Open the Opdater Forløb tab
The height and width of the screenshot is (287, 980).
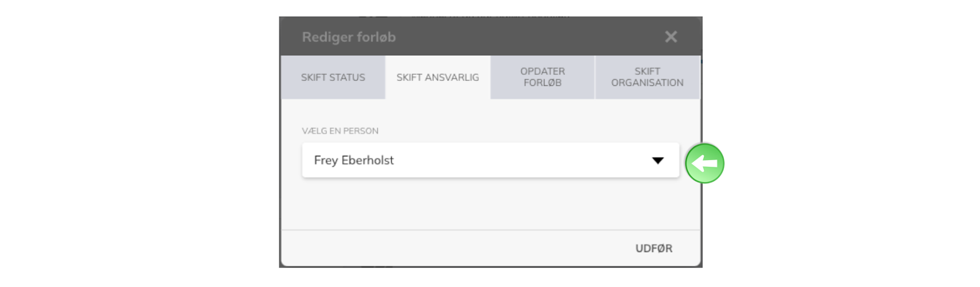pyautogui.click(x=542, y=77)
